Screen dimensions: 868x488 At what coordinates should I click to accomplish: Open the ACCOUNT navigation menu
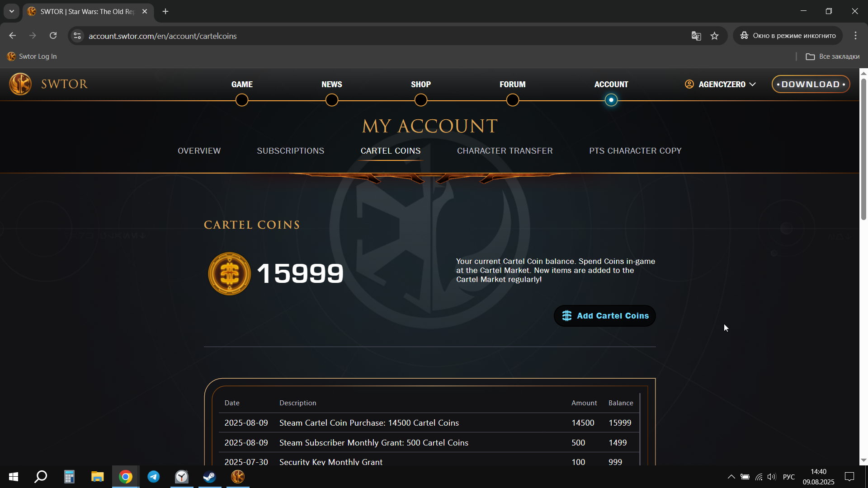pyautogui.click(x=611, y=84)
